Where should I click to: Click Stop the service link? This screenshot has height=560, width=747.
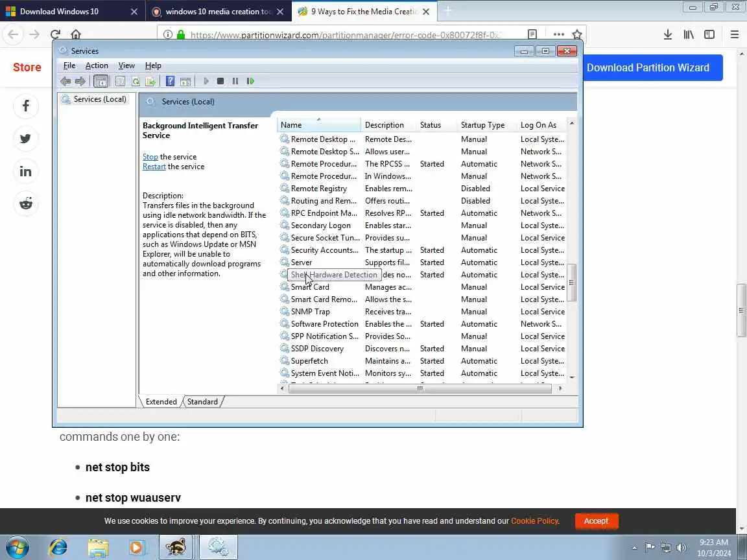click(150, 157)
